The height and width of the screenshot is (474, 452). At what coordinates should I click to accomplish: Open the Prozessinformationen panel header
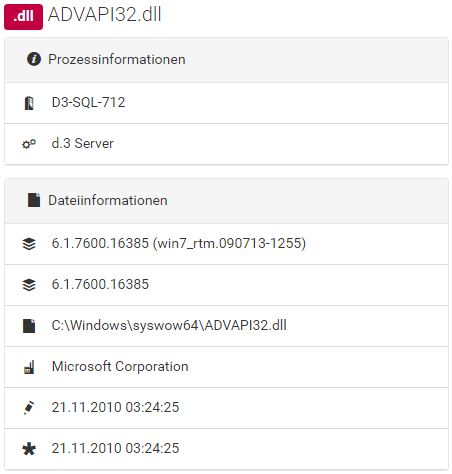click(x=226, y=60)
